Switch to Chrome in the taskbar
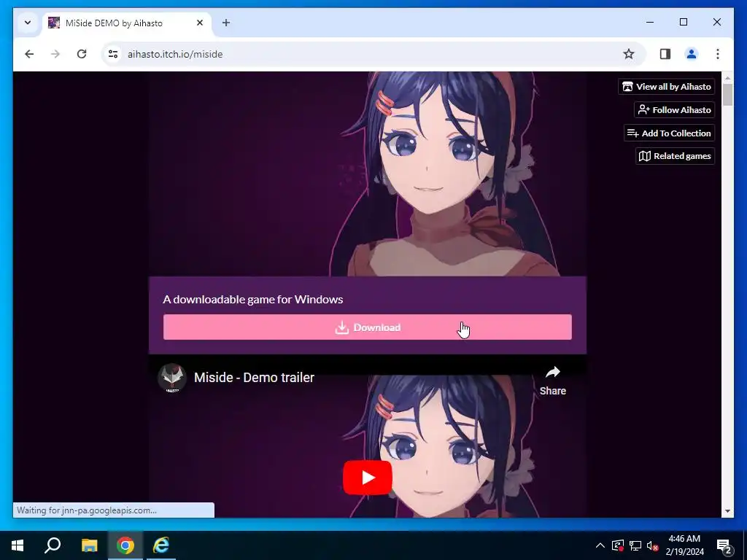The width and height of the screenshot is (747, 560). click(x=125, y=545)
